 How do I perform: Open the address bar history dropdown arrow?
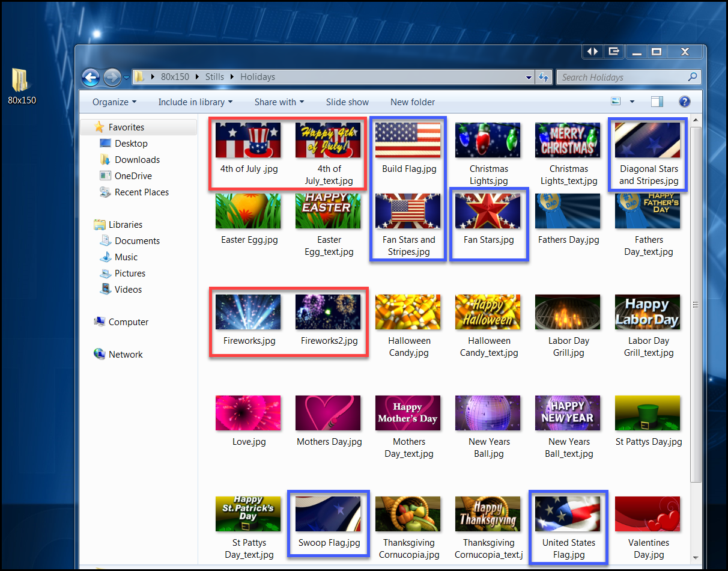(x=529, y=78)
